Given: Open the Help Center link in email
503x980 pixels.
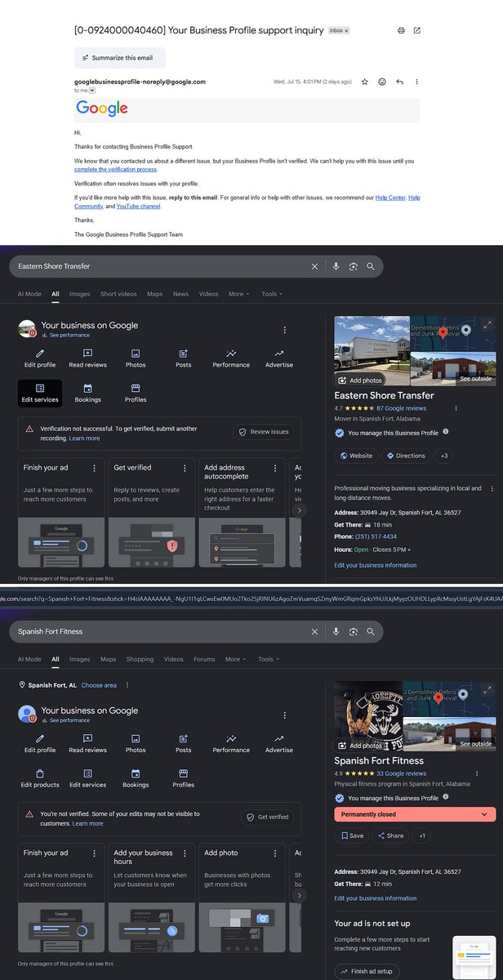Looking at the screenshot, I should [390, 198].
